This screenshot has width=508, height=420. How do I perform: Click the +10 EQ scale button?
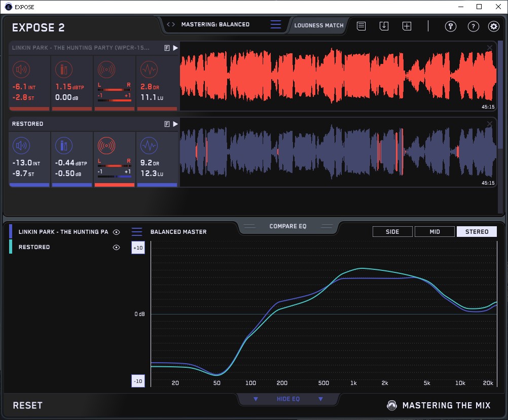[138, 248]
